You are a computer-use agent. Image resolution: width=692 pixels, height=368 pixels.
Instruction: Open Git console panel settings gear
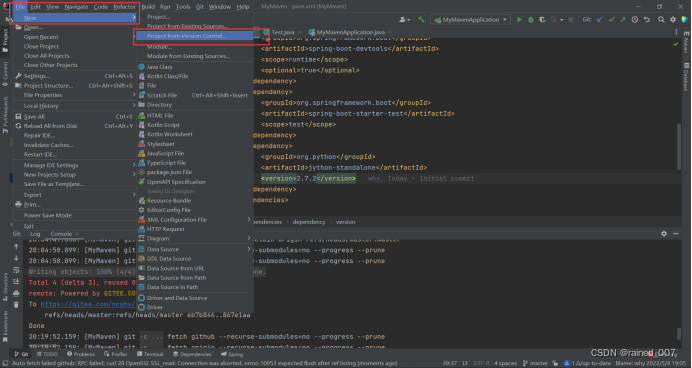click(664, 233)
